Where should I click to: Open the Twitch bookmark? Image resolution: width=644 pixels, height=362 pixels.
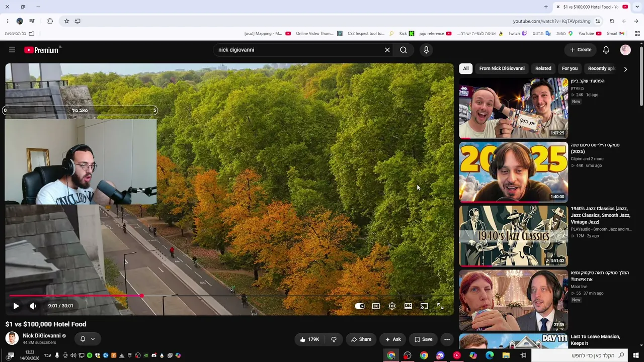pos(518,34)
